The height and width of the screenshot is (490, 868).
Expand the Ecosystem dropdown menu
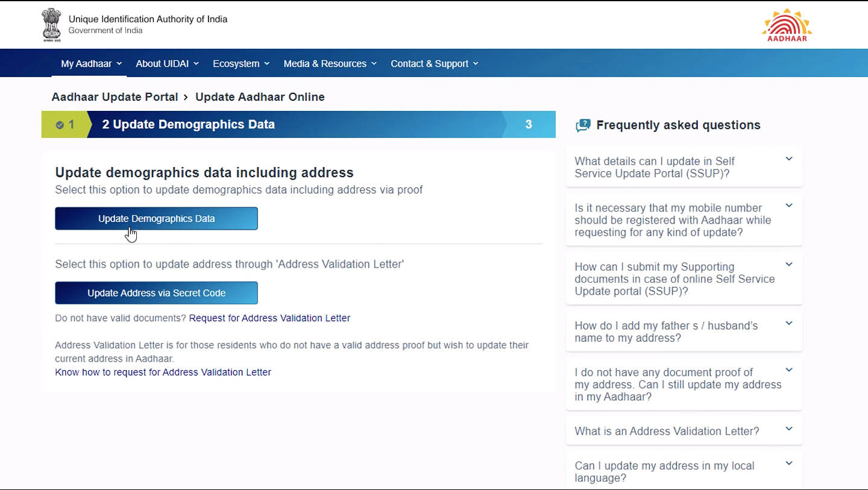pos(241,63)
